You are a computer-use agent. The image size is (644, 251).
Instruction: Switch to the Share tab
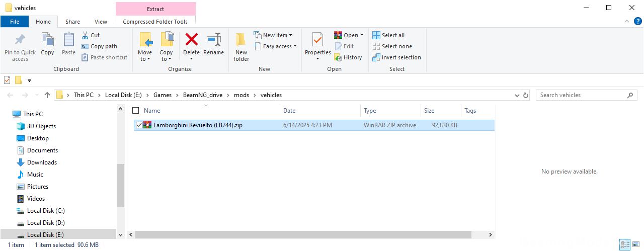72,22
